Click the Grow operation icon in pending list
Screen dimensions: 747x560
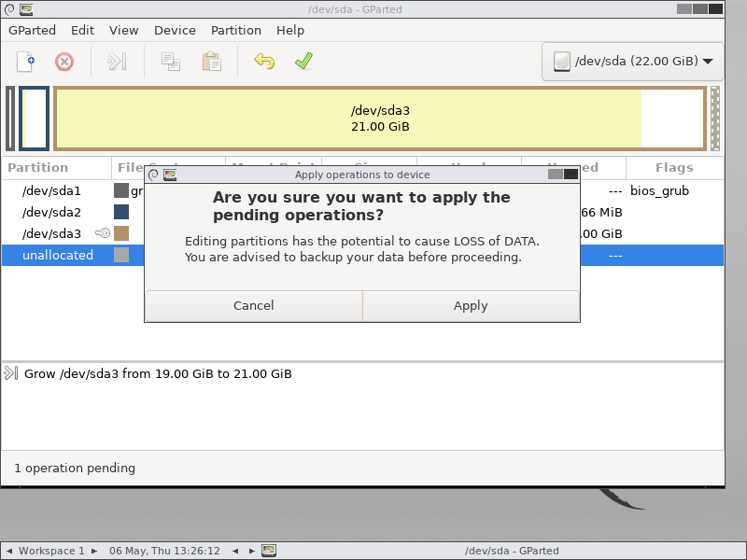tap(11, 373)
